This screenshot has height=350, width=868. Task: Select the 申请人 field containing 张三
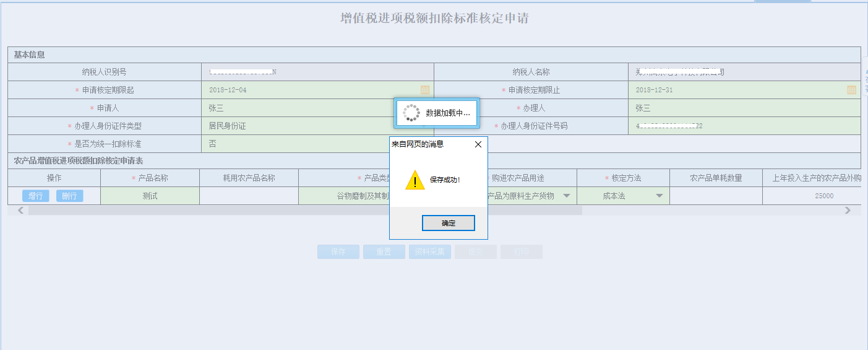click(297, 108)
